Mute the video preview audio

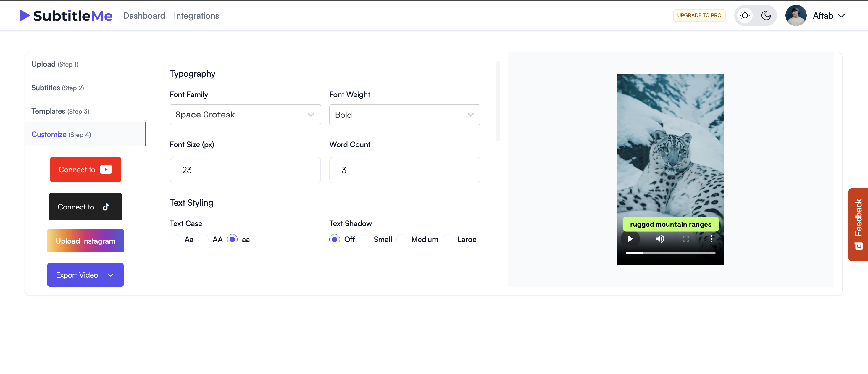[x=660, y=239]
